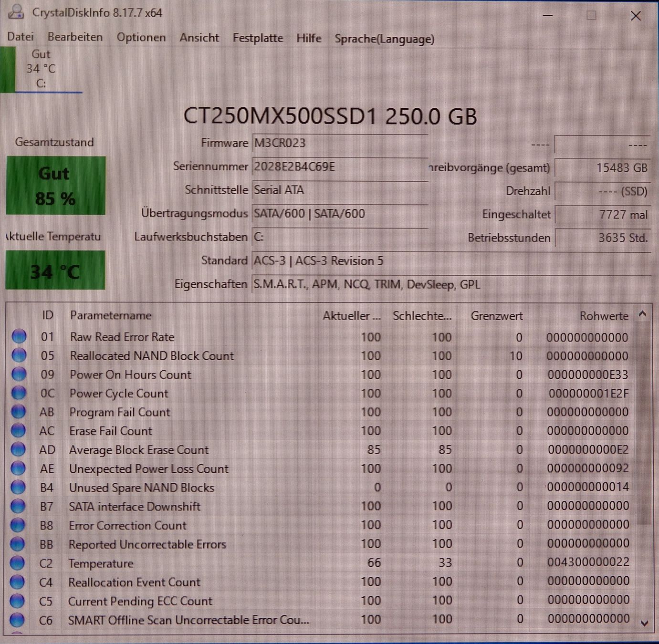Open the Ansicht menu
The height and width of the screenshot is (644, 659).
pyautogui.click(x=199, y=38)
